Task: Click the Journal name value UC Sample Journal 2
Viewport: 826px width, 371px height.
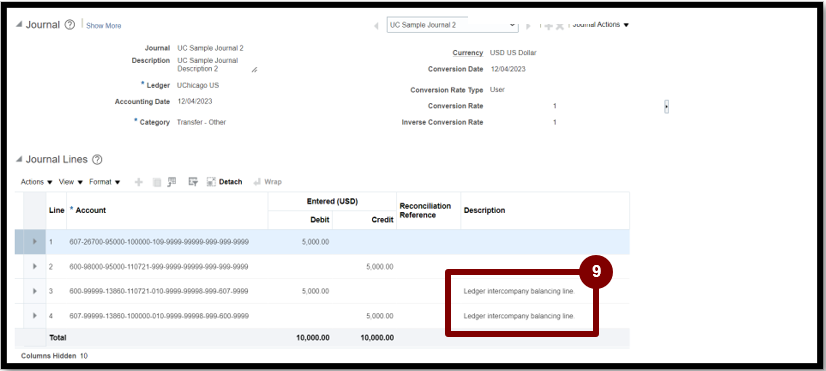Action: 210,48
